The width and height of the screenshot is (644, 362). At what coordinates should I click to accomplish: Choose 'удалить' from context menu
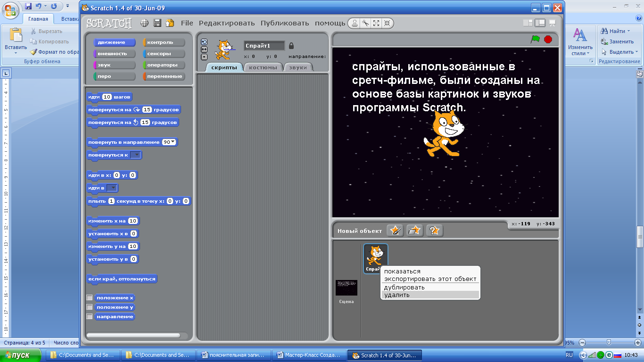tap(430, 295)
